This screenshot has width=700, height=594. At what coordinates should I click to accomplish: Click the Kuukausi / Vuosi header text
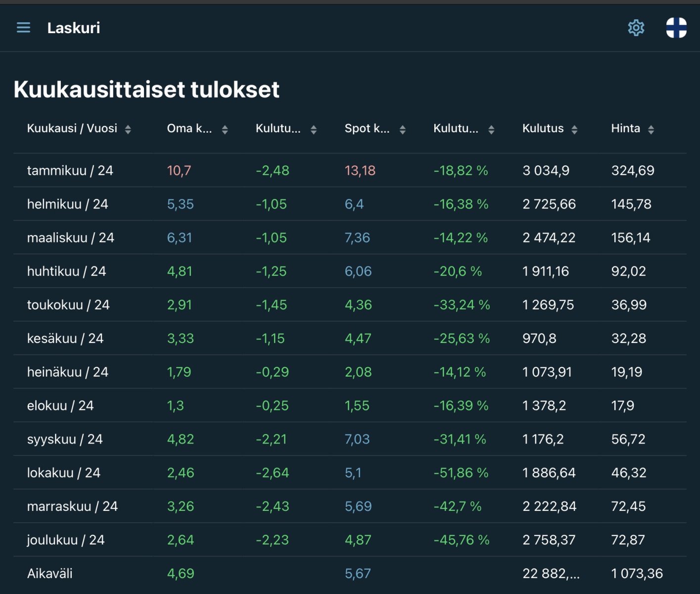point(72,129)
